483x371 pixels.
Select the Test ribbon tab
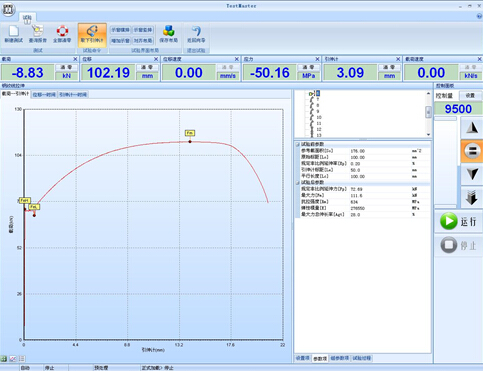[x=27, y=18]
